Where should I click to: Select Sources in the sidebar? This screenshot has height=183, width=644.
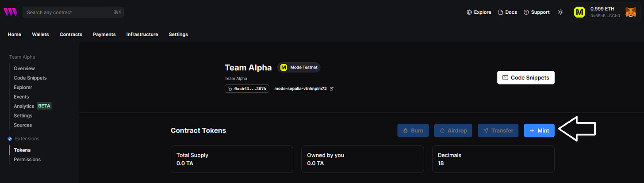tap(23, 125)
